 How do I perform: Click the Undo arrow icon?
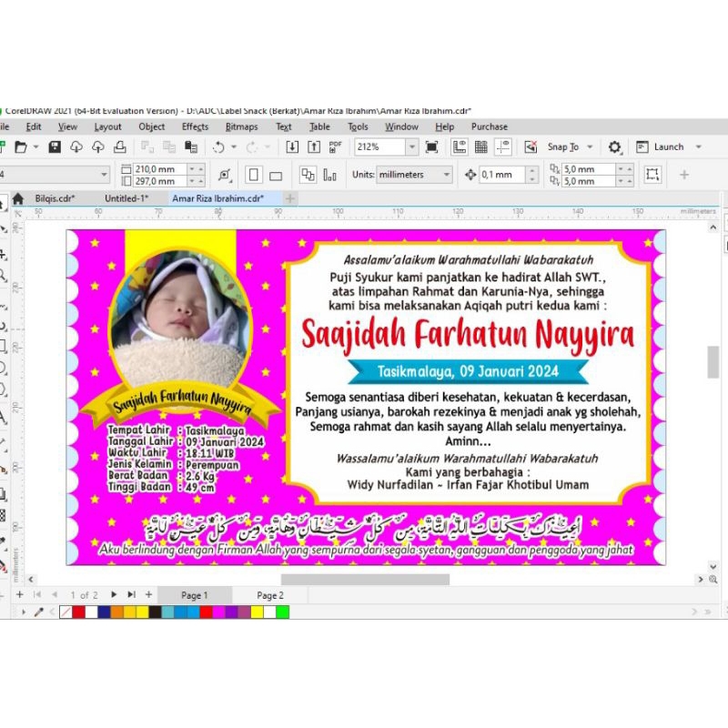[x=218, y=147]
